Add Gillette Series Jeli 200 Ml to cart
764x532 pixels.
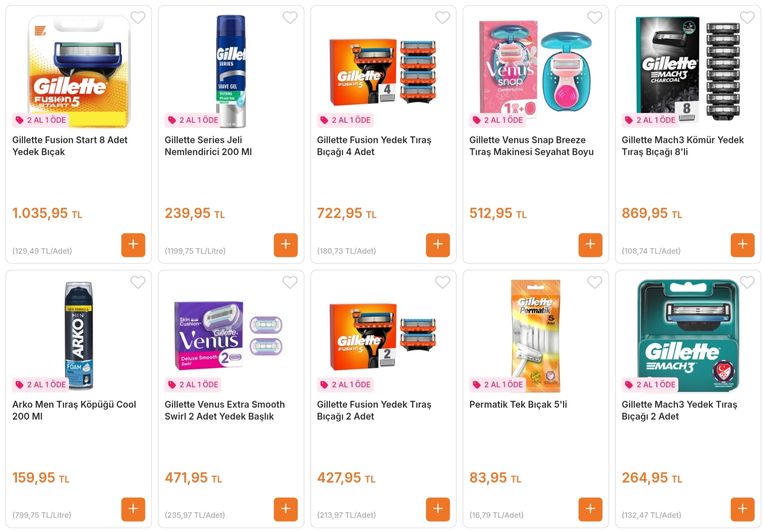point(285,245)
